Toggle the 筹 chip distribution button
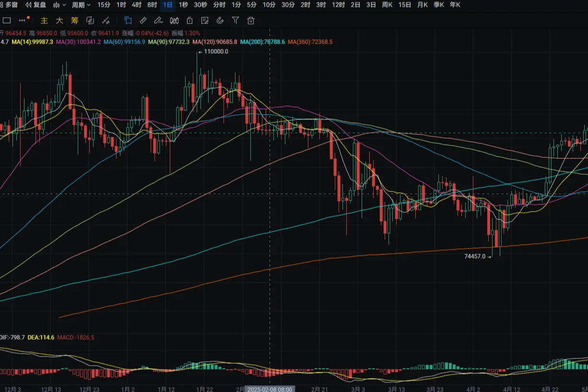Screen dimensions: 588x392 [x=74, y=20]
